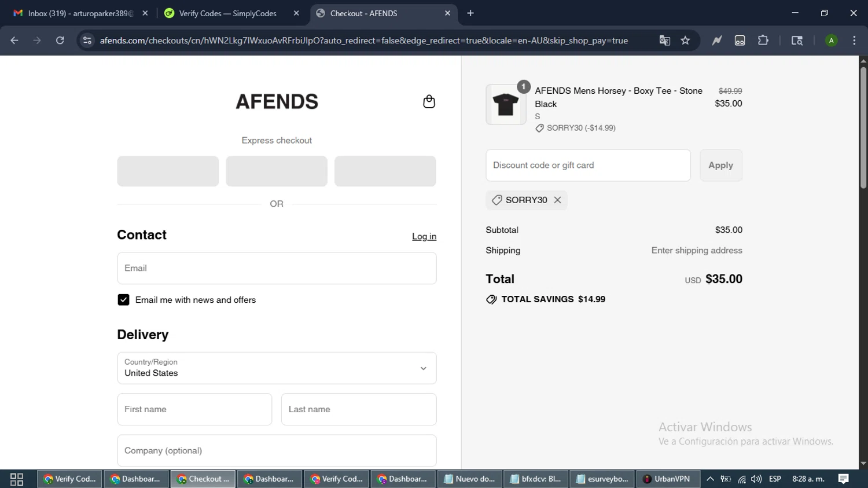Click the TOTAL SAVINGS $14.99 text
868x488 pixels.
[x=553, y=299]
